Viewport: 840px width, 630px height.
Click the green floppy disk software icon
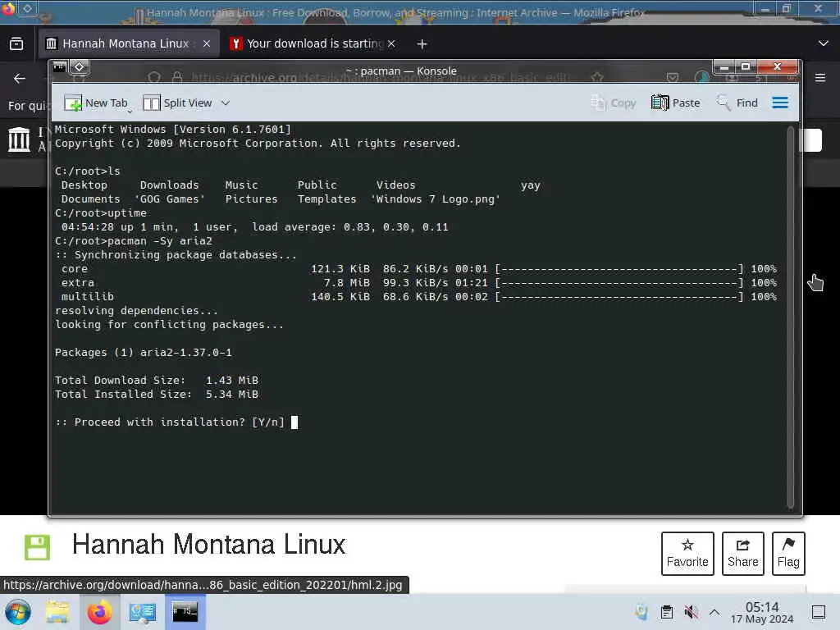coord(38,547)
